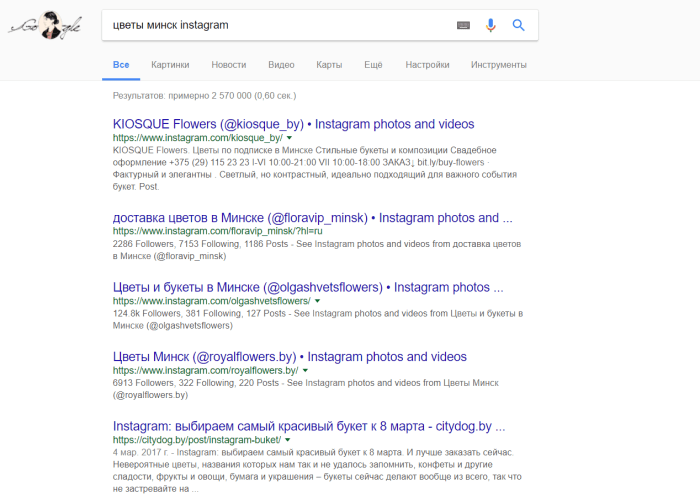The image size is (700, 500).
Task: Open 'Цветы Минск (@royalflowers.by)' result
Action: 290,357
